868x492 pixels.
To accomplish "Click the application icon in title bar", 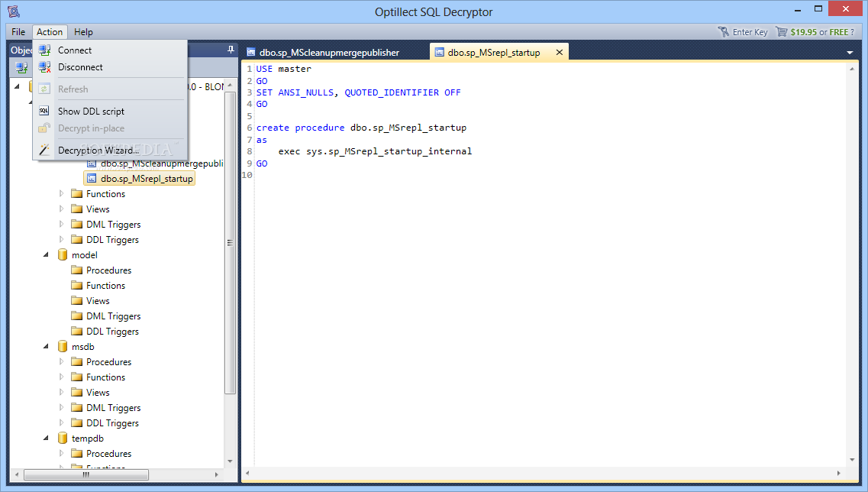I will coord(14,11).
